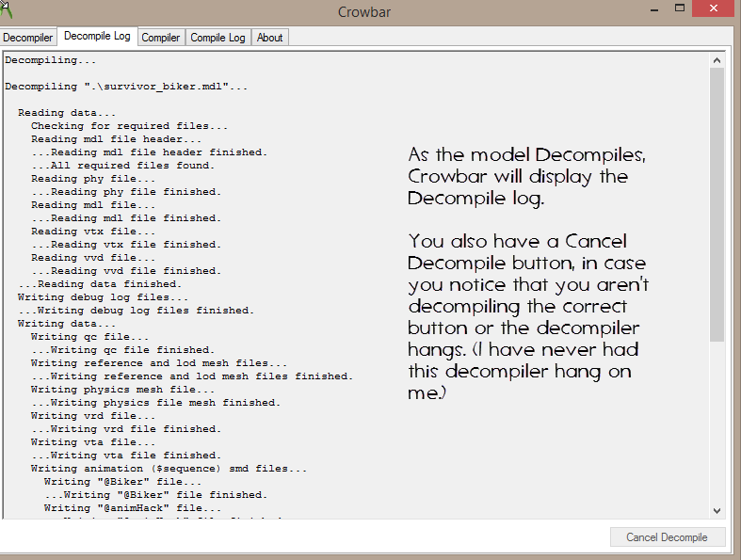Click the 'Writing "@animHack" file...' line
Image resolution: width=741 pixels, height=560 pixels.
click(x=133, y=508)
